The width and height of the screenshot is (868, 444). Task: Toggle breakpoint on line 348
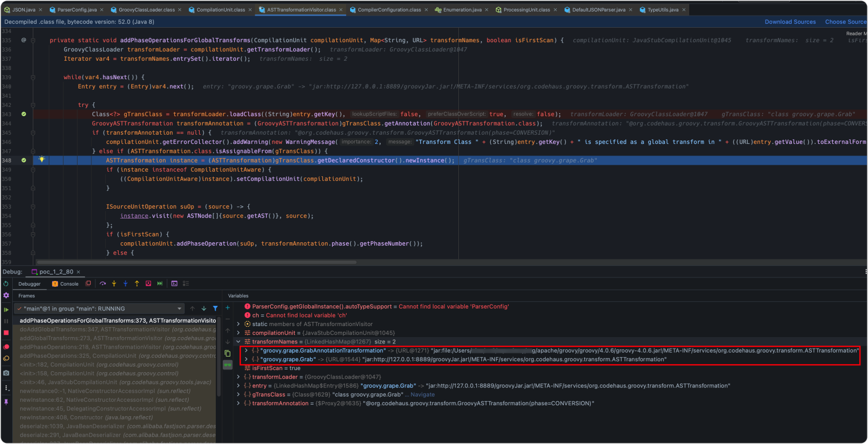(x=24, y=160)
